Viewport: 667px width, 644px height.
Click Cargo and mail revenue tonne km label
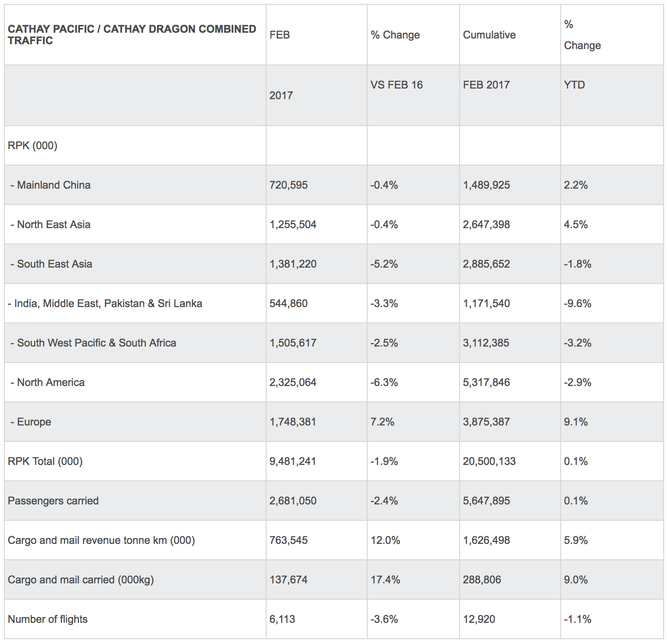pyautogui.click(x=101, y=540)
